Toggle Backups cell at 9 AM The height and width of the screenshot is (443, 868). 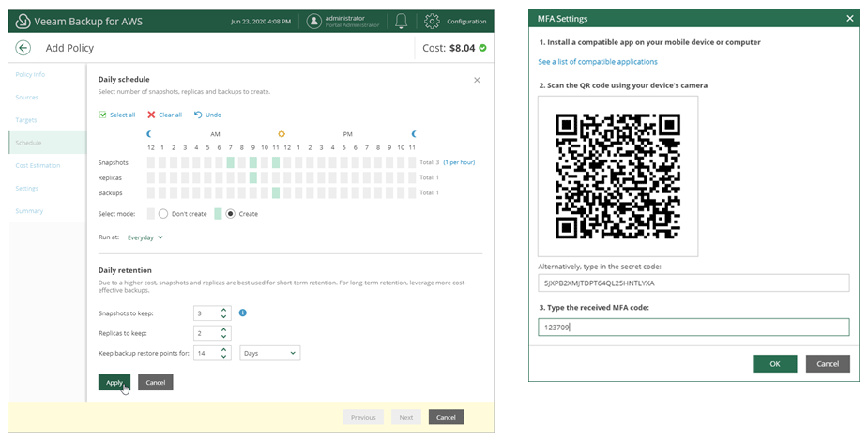(253, 192)
